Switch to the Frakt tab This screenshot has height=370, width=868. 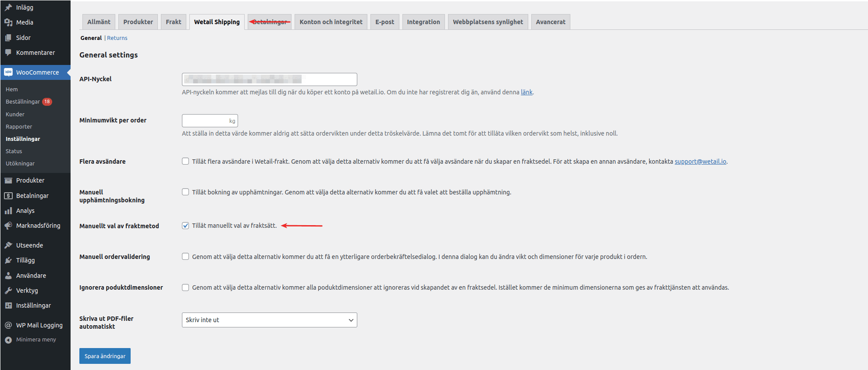pyautogui.click(x=173, y=22)
